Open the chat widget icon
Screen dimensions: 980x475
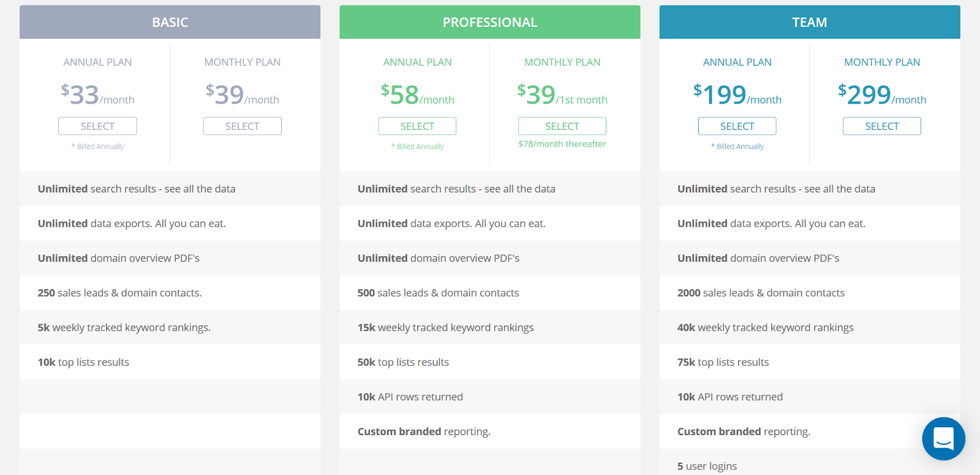[943, 439]
